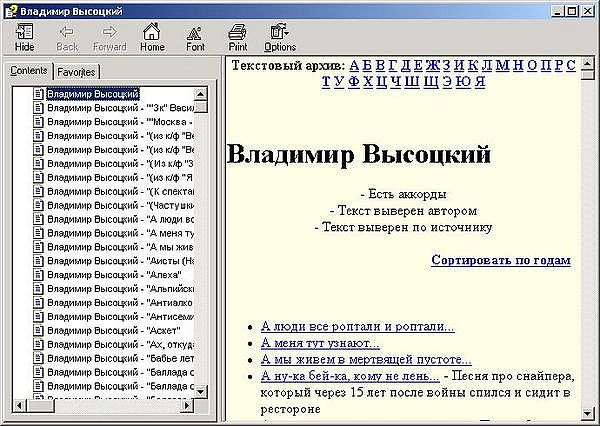Open archive letter Ж link
The image size is (600, 426).
[433, 65]
